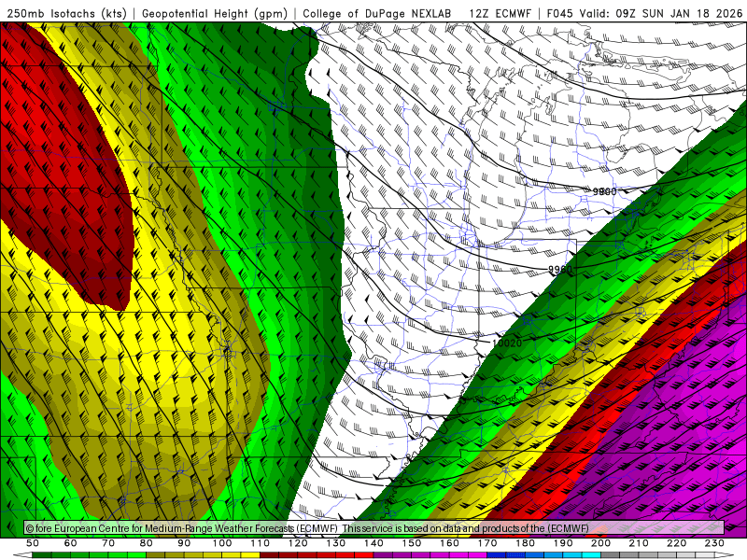Click the 'Geopotential Height (gpm)' title text
The height and width of the screenshot is (560, 747).
215,14
